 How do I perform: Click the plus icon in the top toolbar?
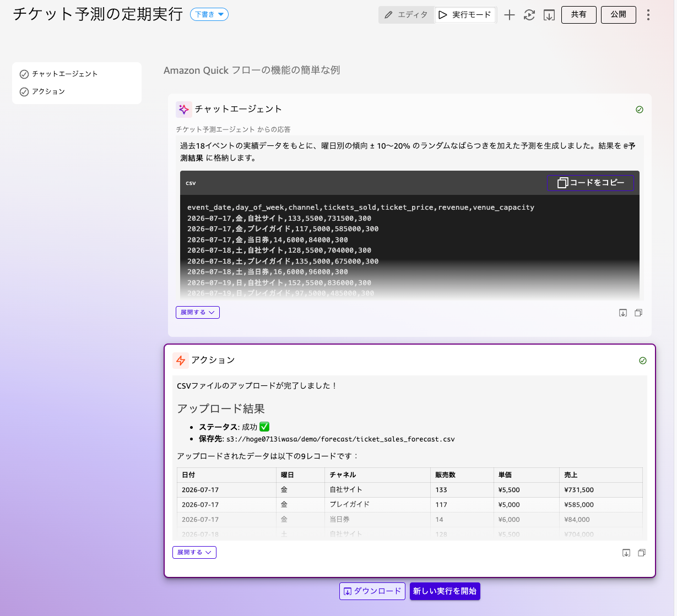coord(510,15)
